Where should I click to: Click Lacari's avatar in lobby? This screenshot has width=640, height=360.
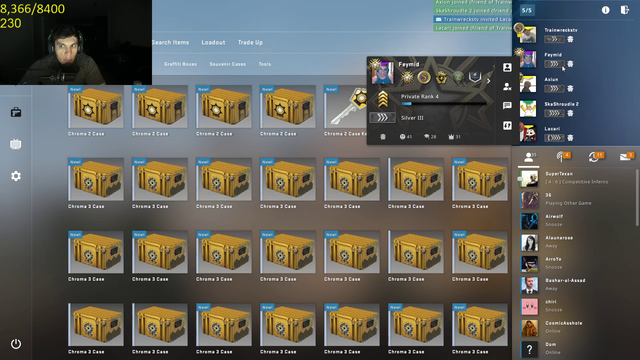[x=528, y=133]
